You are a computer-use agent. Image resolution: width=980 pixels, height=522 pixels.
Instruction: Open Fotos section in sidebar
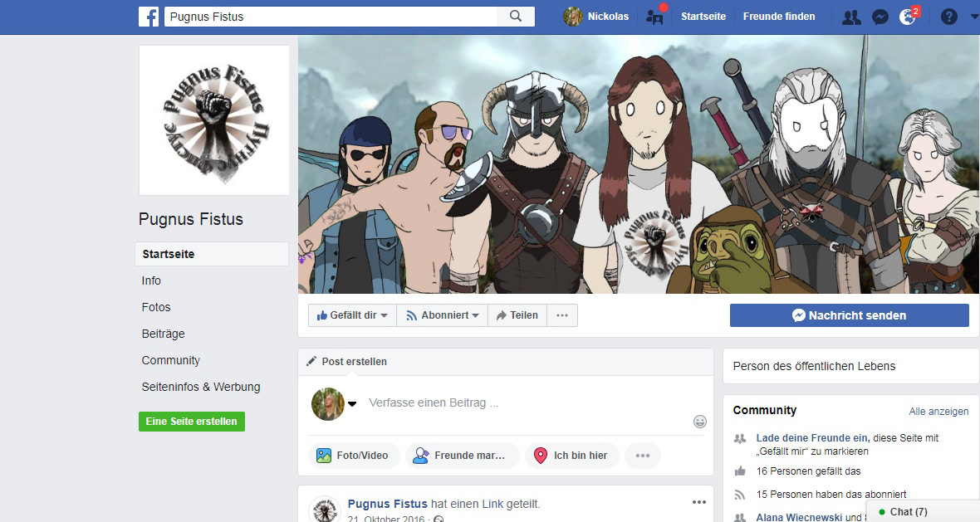click(x=156, y=307)
